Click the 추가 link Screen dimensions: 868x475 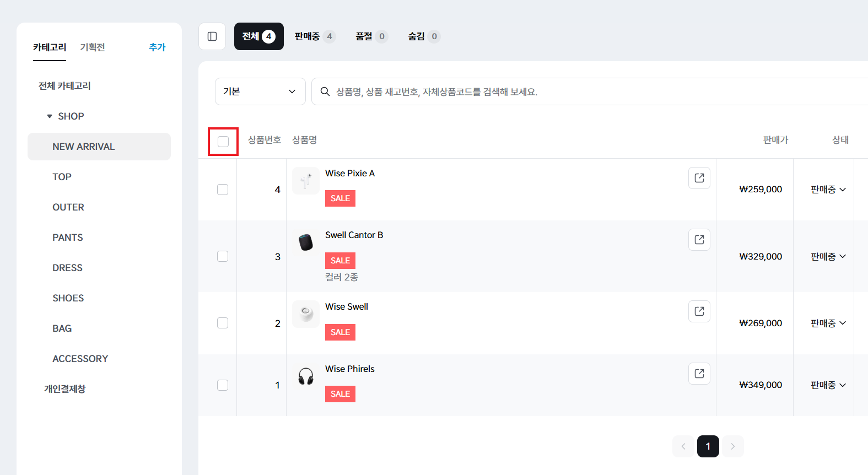[157, 47]
